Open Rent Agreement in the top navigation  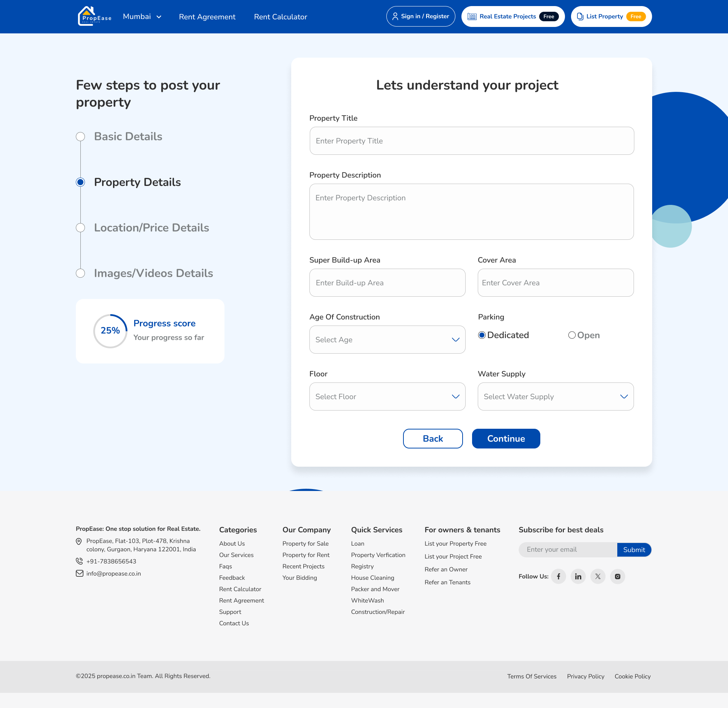[207, 17]
